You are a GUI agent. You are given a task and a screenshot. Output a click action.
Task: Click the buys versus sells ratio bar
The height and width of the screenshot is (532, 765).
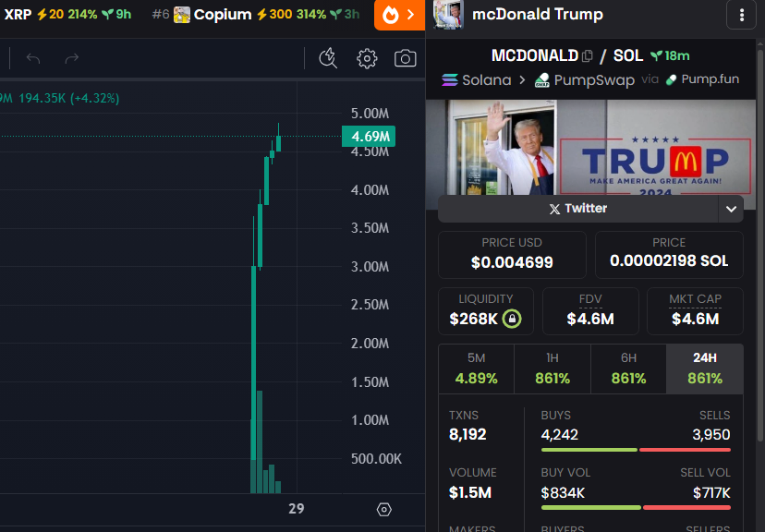point(636,450)
